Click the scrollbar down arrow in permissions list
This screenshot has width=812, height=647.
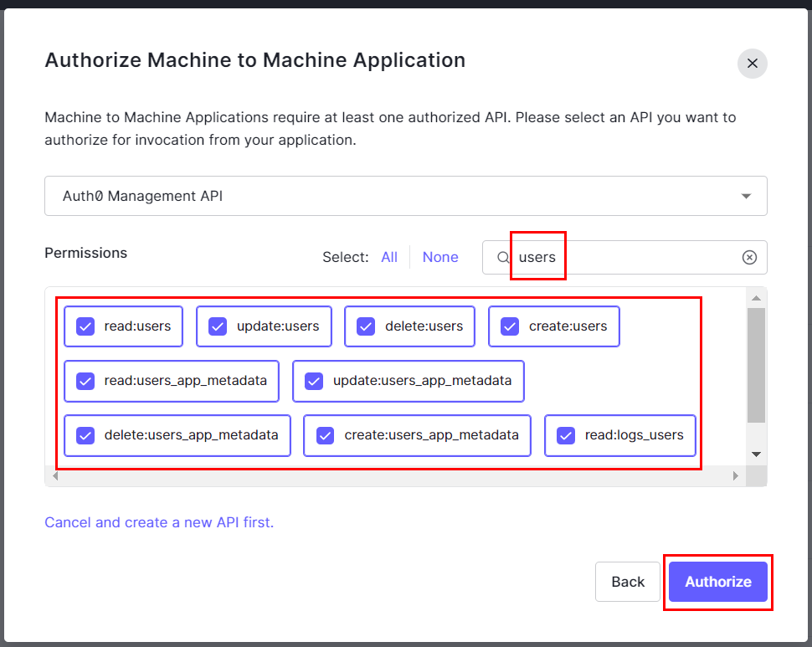coord(757,454)
